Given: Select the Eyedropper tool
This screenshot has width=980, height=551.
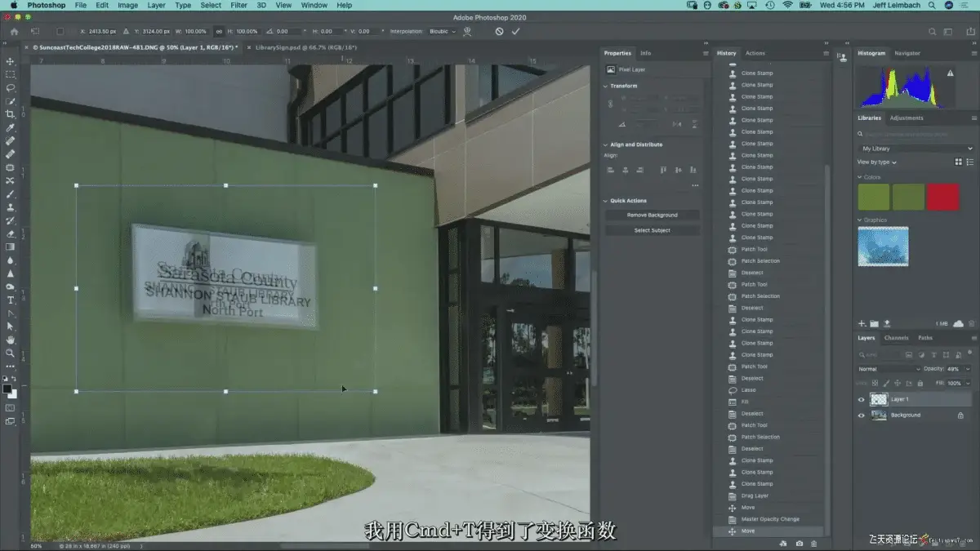Looking at the screenshot, I should [10, 128].
